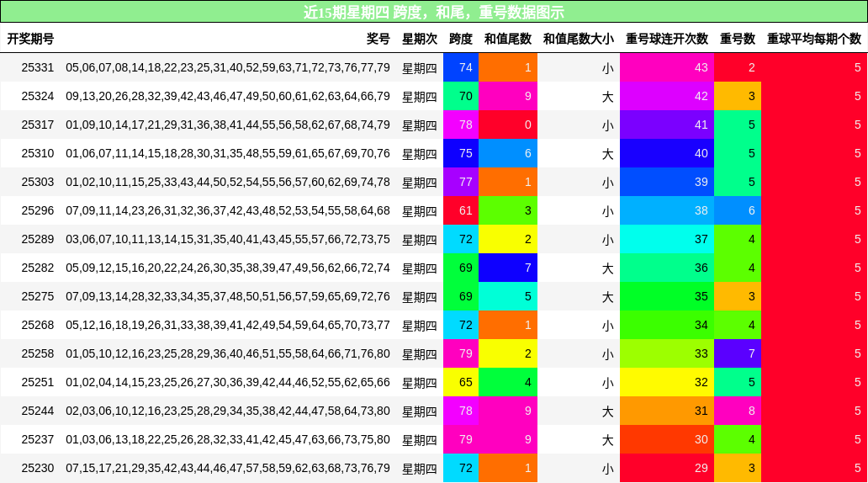
Task: Select period number 25275
Action: 38,296
